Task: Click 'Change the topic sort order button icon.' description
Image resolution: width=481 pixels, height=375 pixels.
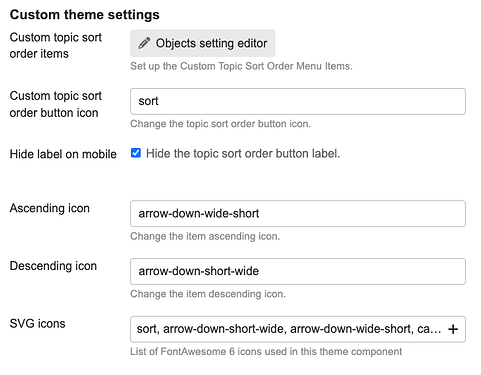Action: (x=220, y=124)
